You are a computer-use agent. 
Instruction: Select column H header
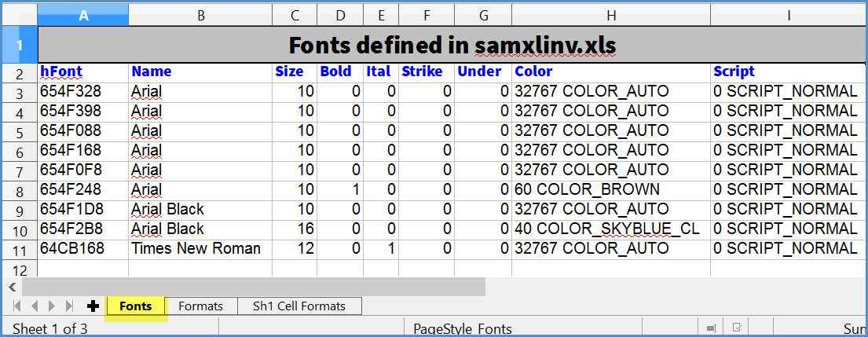[610, 13]
